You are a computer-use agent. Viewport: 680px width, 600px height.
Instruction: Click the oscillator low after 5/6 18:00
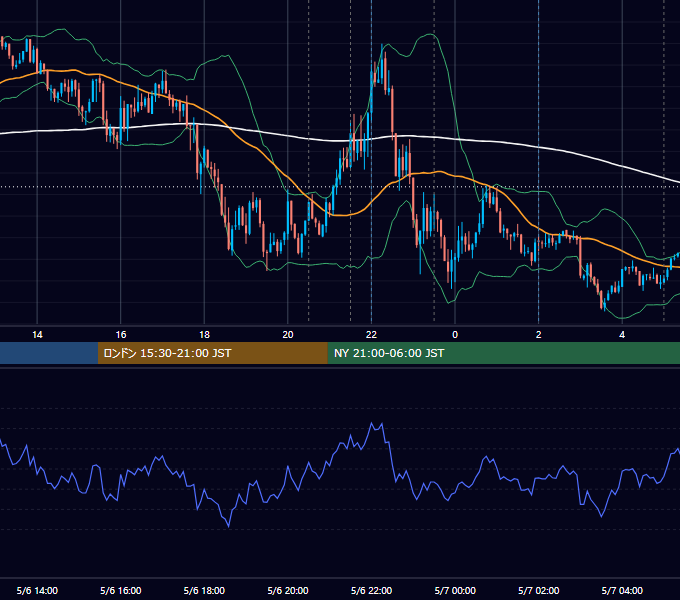(x=229, y=526)
